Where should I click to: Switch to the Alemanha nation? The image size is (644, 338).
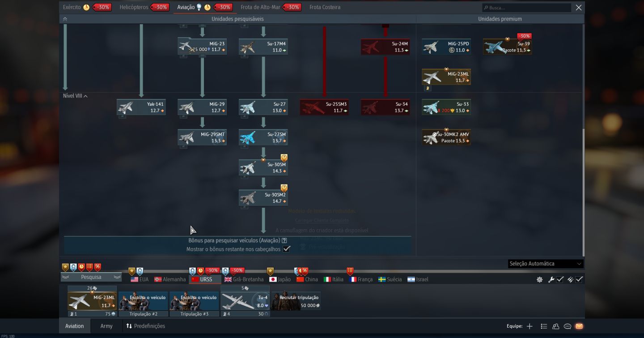point(170,279)
